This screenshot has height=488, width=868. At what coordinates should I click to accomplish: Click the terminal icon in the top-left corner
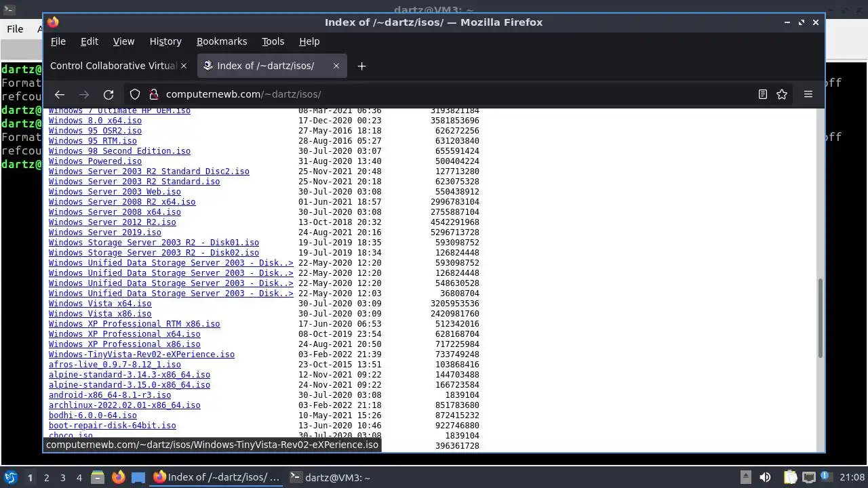[9, 10]
